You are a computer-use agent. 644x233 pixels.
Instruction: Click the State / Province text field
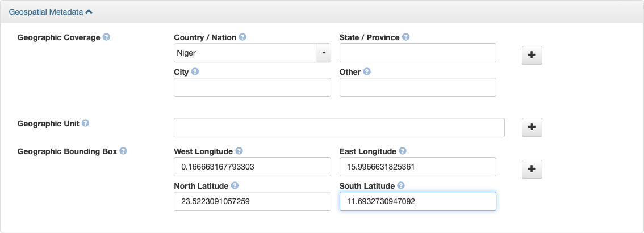[418, 53]
